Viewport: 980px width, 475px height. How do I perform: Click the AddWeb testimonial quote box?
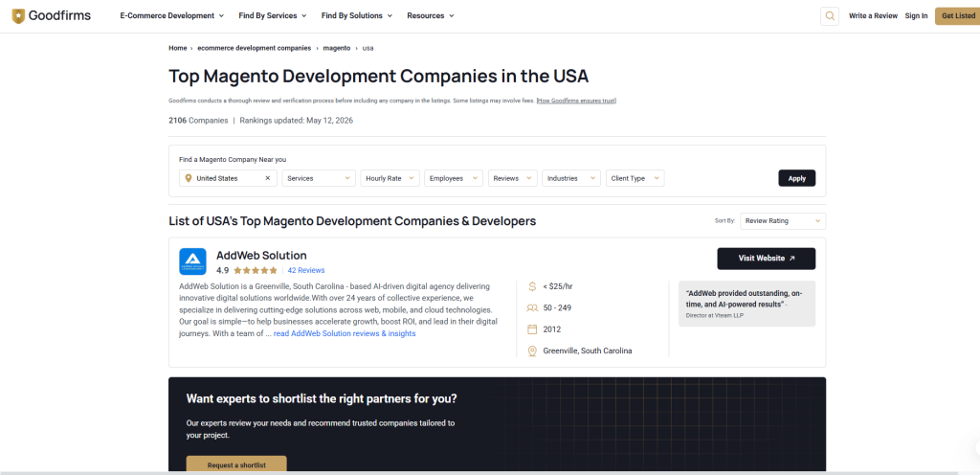tap(746, 304)
